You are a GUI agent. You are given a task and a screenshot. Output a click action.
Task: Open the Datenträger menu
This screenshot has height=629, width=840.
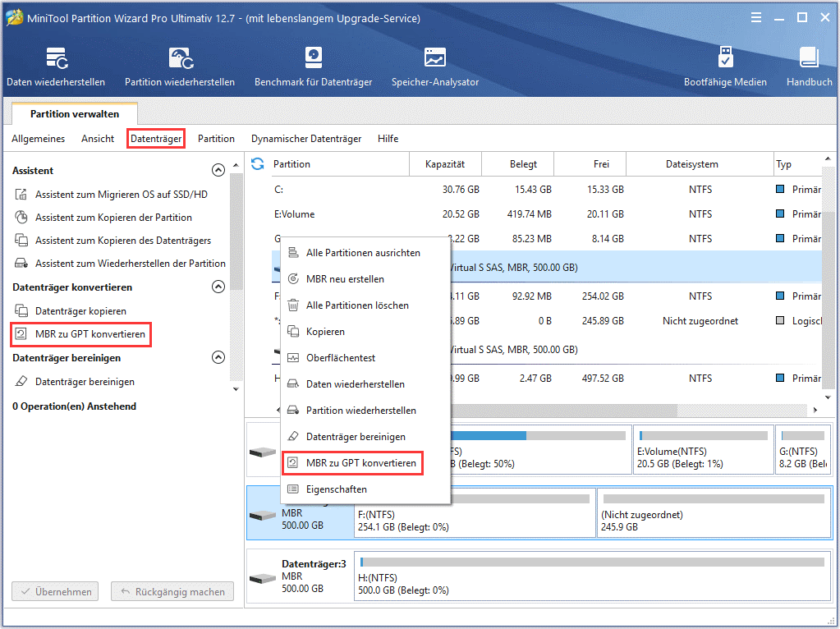pyautogui.click(x=156, y=139)
